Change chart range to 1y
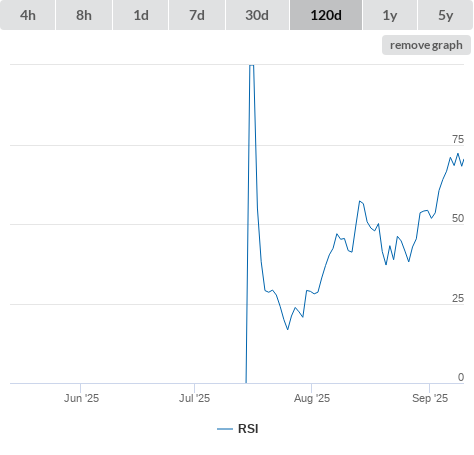474x455 pixels. click(390, 15)
